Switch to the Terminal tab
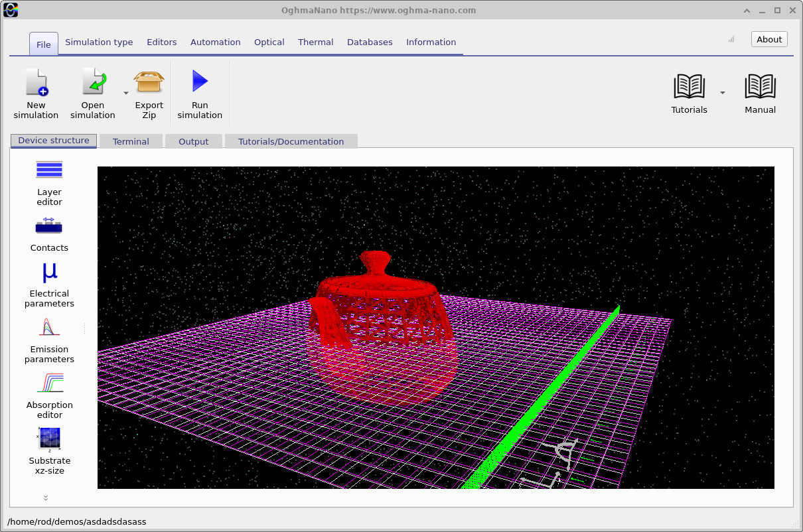The width and height of the screenshot is (803, 532). (x=131, y=141)
